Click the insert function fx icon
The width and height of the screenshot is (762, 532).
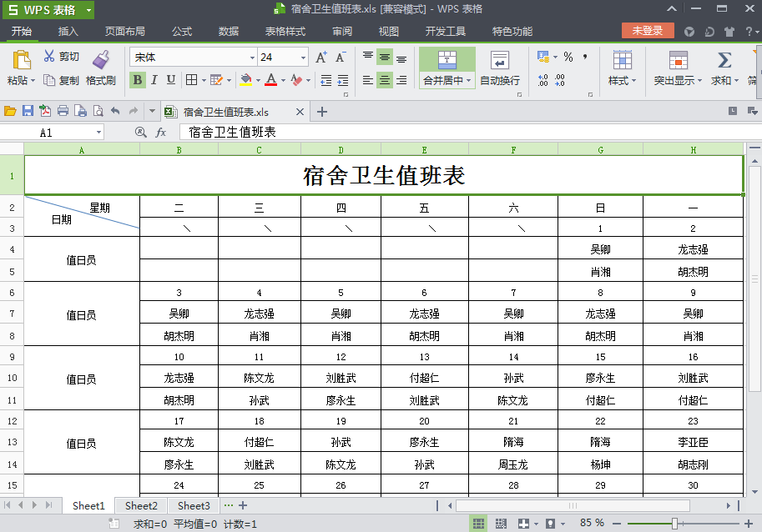point(160,132)
